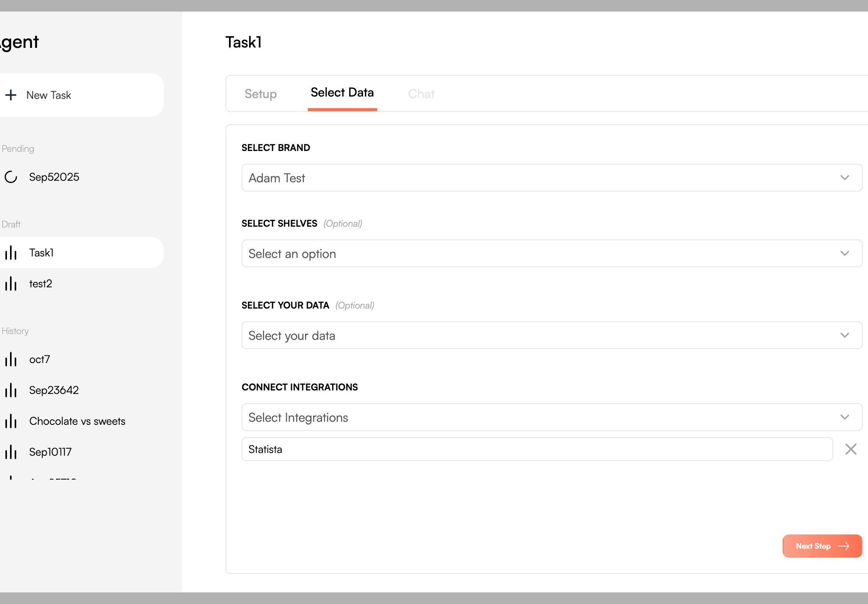Expand the Select Shelves dropdown

tap(551, 253)
